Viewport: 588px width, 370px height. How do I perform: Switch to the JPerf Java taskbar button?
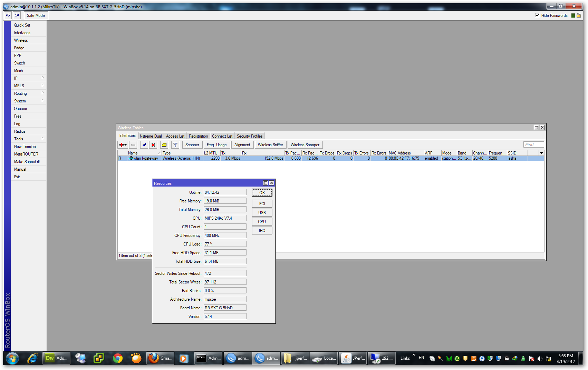(x=353, y=358)
